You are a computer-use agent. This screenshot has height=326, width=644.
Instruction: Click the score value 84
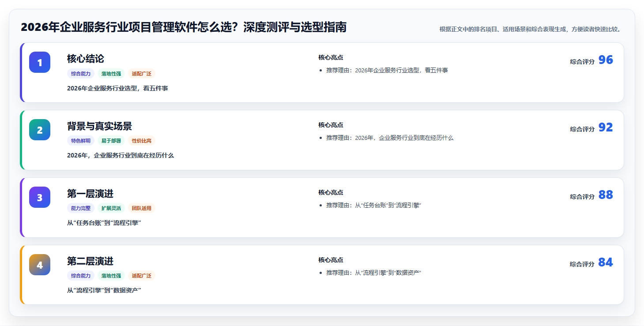[606, 262]
